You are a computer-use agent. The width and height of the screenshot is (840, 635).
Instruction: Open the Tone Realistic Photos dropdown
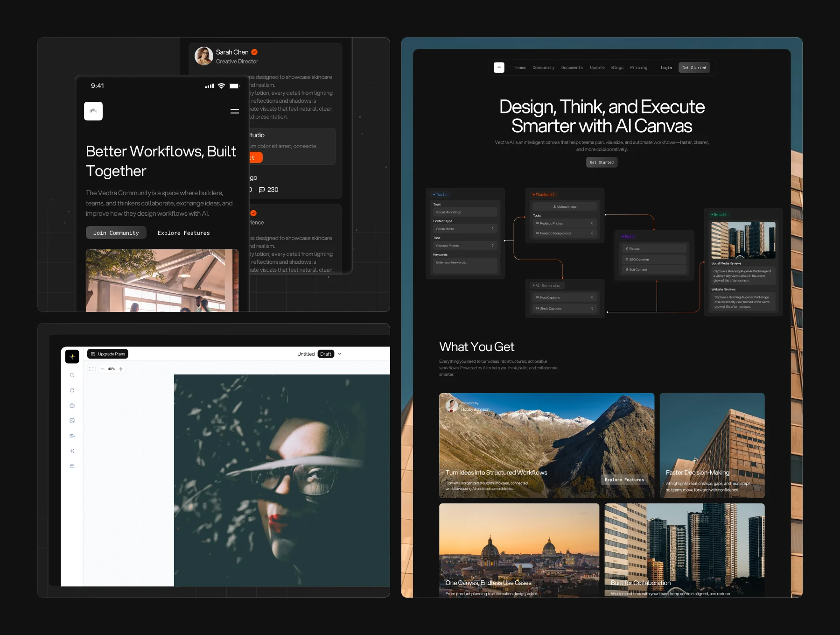pyautogui.click(x=465, y=246)
